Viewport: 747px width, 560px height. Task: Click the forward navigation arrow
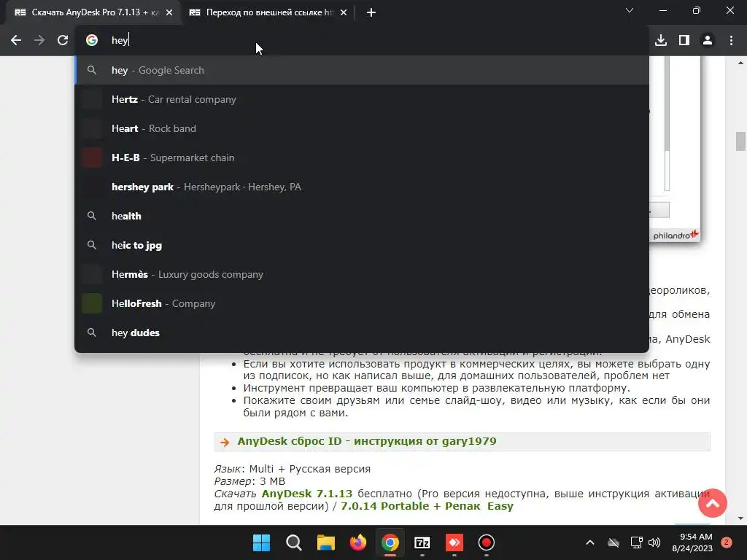click(39, 41)
